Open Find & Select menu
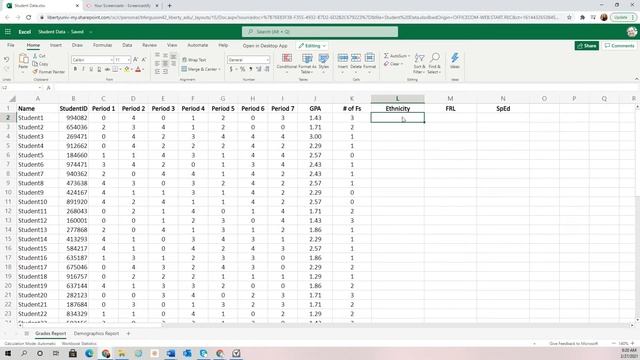The height and width of the screenshot is (360, 640). (x=435, y=63)
